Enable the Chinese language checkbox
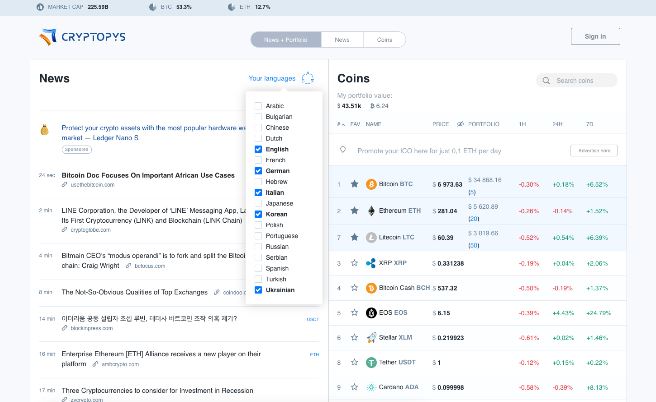Viewport: 656px width, 402px height. click(x=258, y=128)
